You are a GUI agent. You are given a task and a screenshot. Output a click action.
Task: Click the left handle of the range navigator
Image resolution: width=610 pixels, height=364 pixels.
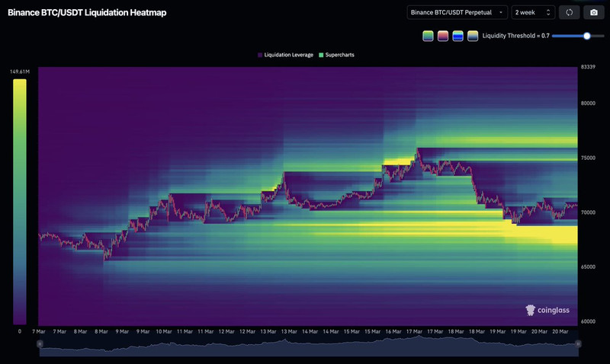[40, 344]
